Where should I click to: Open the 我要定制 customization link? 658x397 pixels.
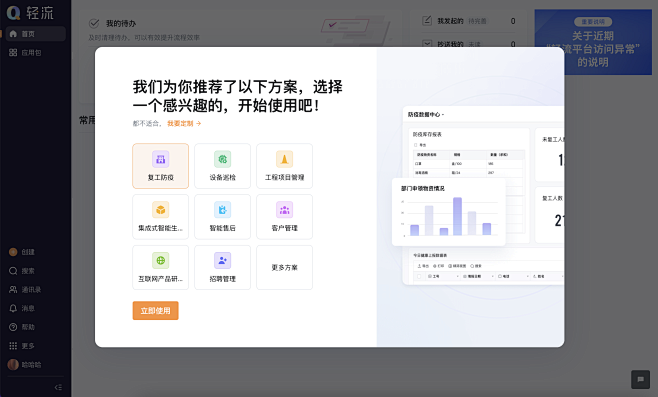coord(184,123)
